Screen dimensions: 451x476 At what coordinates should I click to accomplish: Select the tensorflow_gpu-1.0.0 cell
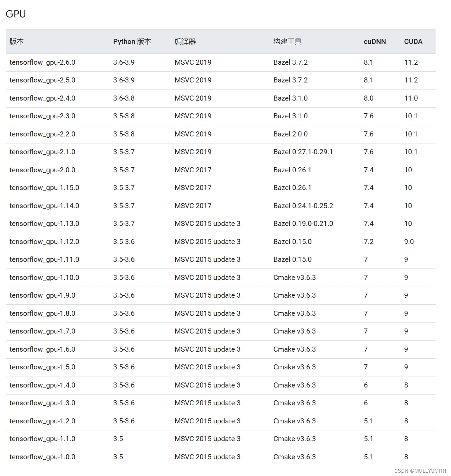pos(42,457)
